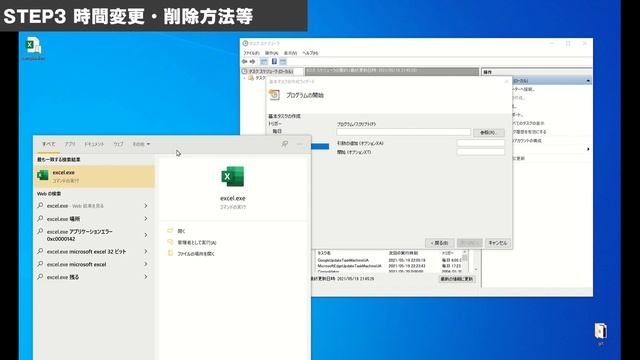Click the wizard clock icon beside プログラムの開始
640x360 pixels.
click(274, 95)
